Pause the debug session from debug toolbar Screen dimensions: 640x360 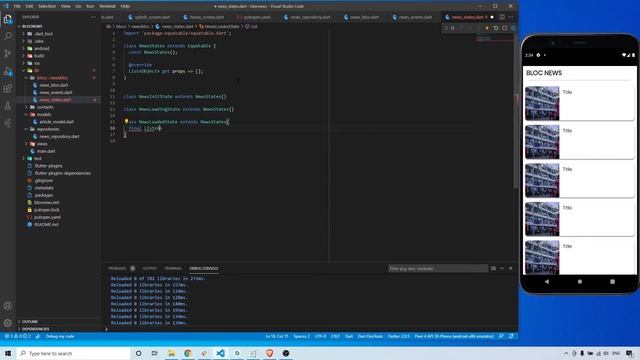click(x=453, y=28)
